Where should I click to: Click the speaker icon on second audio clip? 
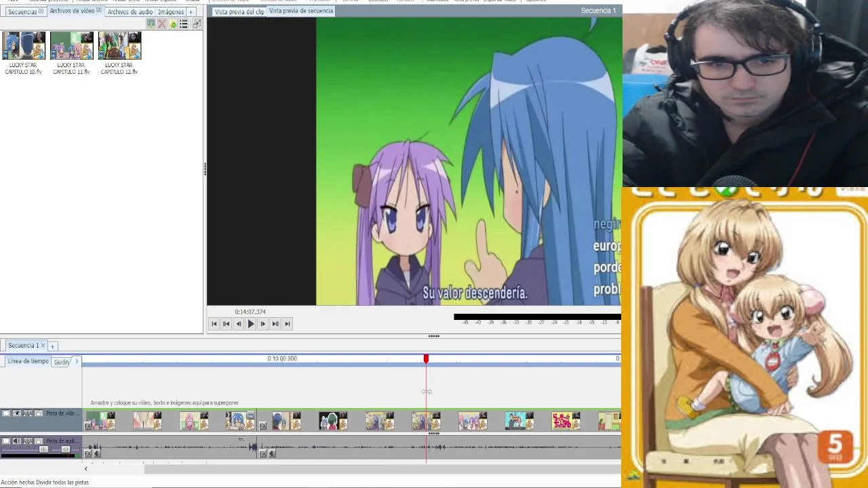[x=272, y=453]
